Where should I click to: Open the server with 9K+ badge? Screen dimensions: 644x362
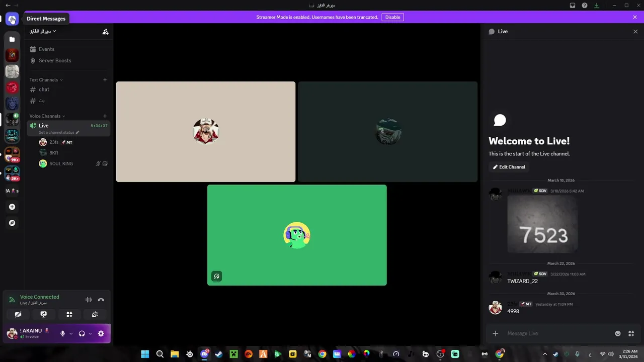pyautogui.click(x=12, y=154)
